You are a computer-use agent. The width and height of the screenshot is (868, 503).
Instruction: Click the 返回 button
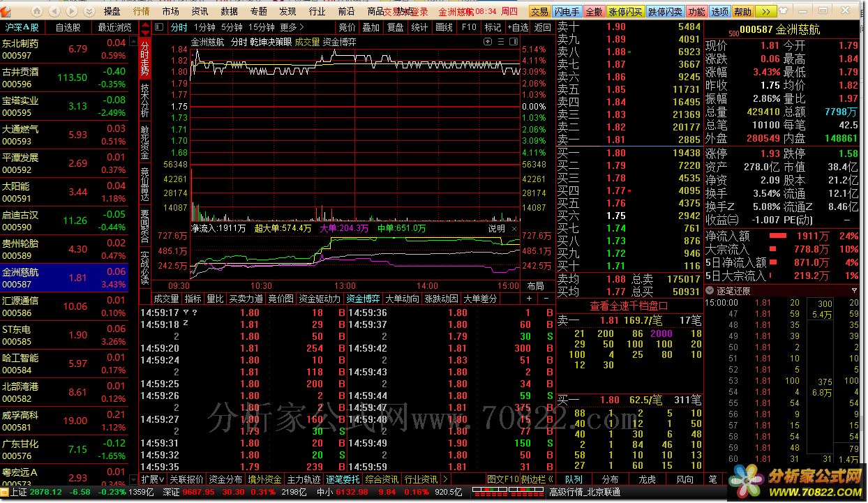542,27
